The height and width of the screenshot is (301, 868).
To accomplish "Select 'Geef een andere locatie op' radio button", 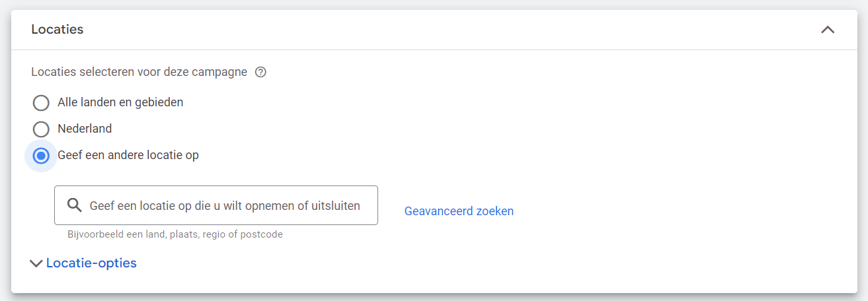I will point(41,156).
